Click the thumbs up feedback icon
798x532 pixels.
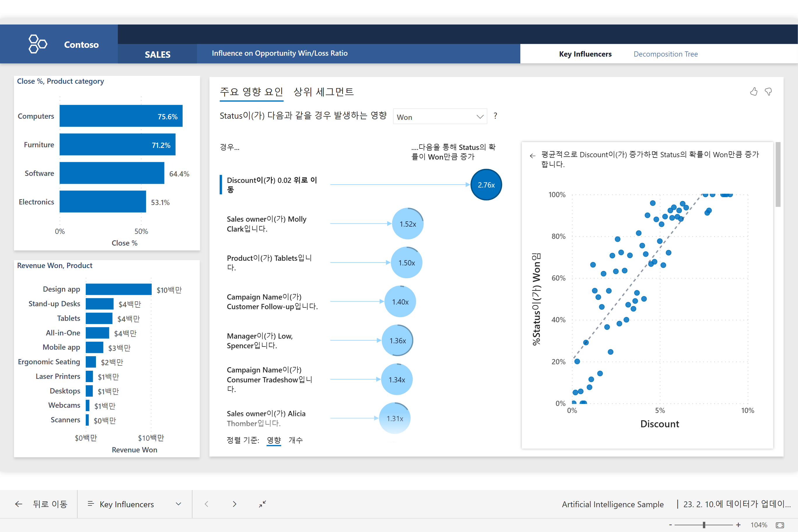click(754, 92)
